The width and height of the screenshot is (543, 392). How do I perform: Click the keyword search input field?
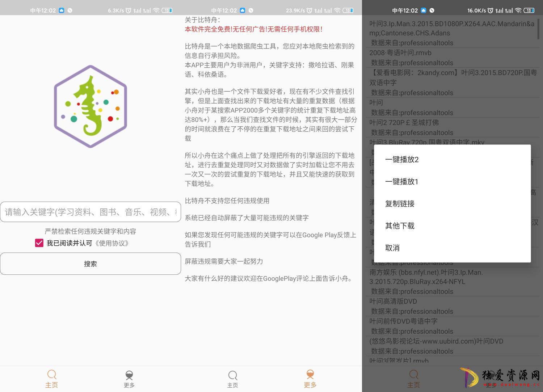click(90, 212)
